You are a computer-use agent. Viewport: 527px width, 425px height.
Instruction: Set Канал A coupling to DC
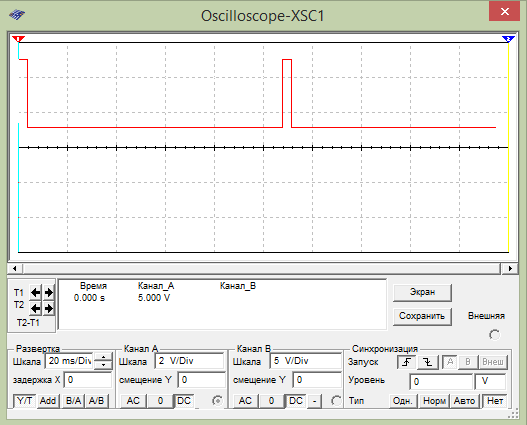tap(184, 401)
